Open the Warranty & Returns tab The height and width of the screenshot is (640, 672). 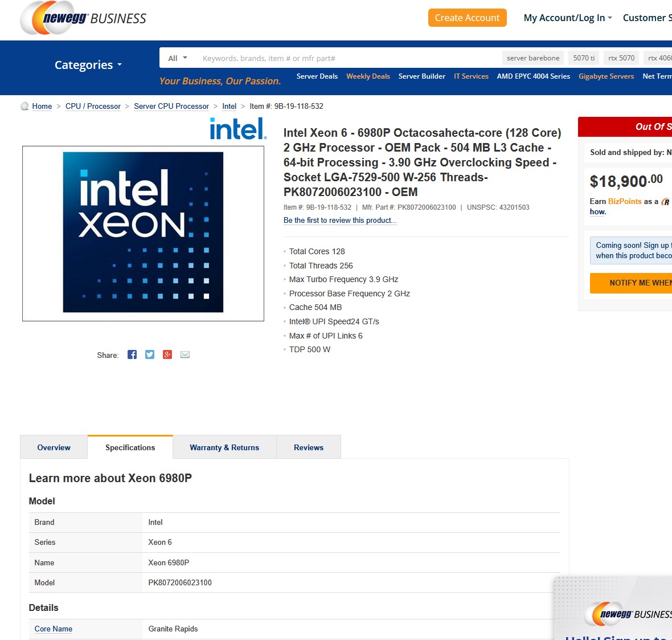point(224,447)
